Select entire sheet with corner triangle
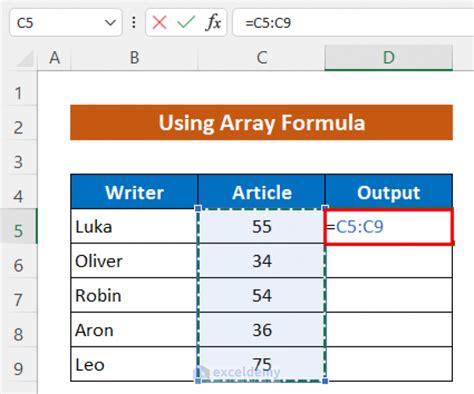474x394 pixels. coord(25,59)
